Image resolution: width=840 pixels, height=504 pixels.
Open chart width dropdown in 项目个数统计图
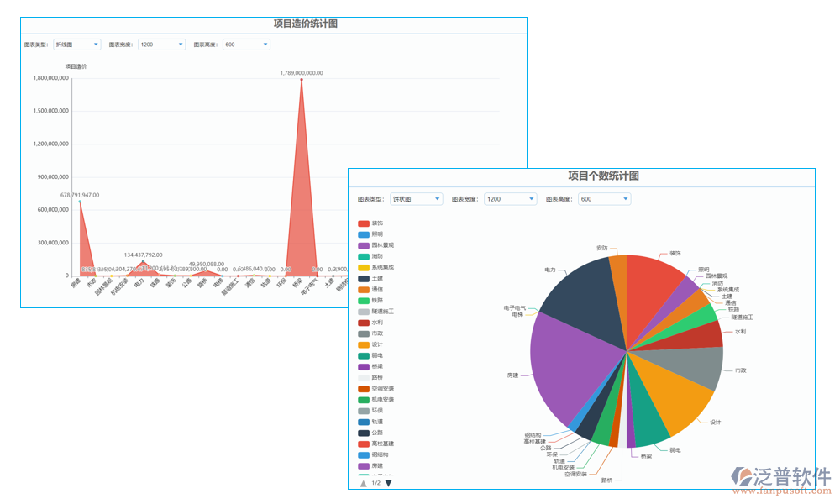pos(510,199)
